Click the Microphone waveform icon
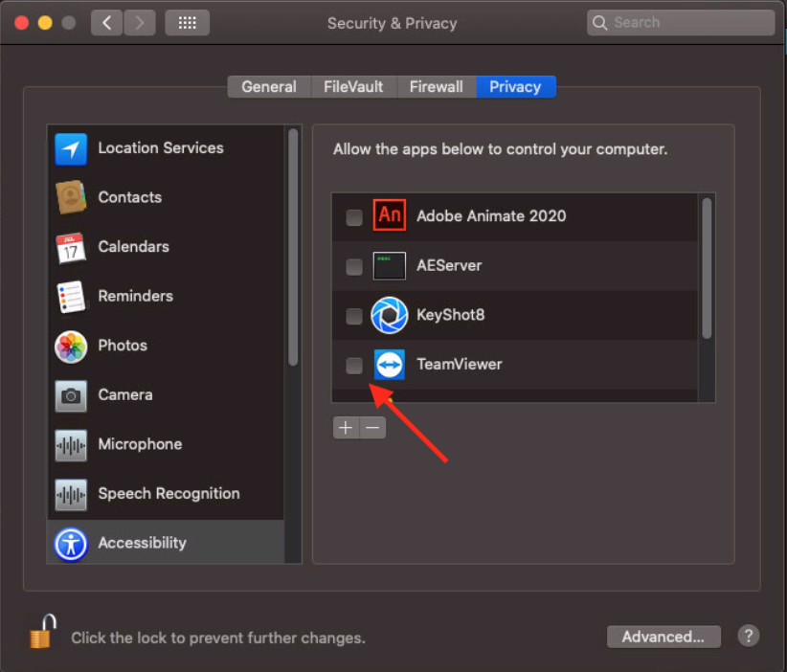Viewport: 787px width, 672px height. pyautogui.click(x=71, y=445)
